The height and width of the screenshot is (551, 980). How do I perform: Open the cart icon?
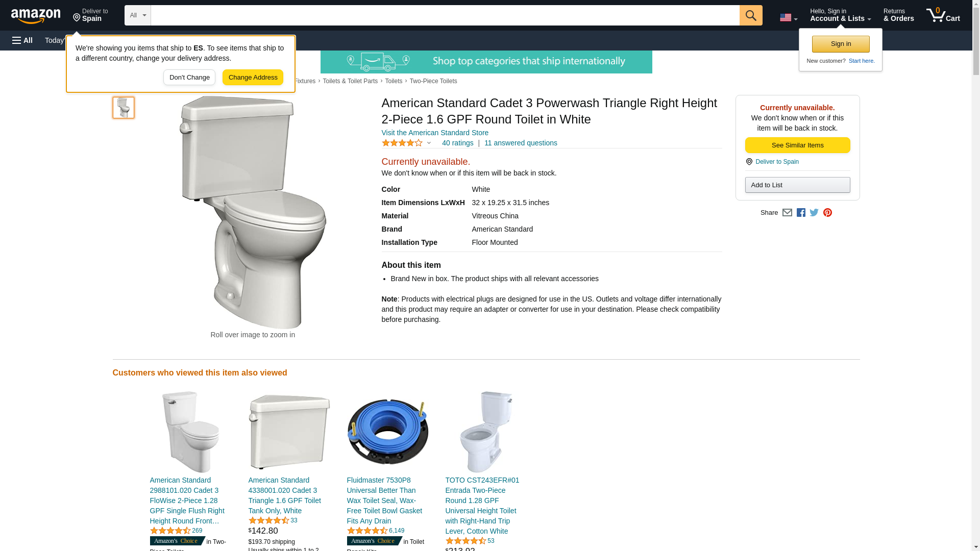[943, 15]
